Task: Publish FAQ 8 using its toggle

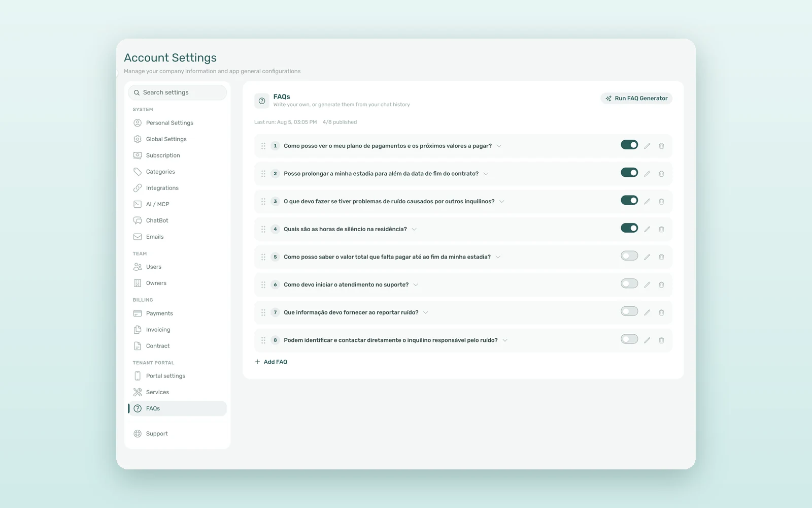Action: point(629,339)
